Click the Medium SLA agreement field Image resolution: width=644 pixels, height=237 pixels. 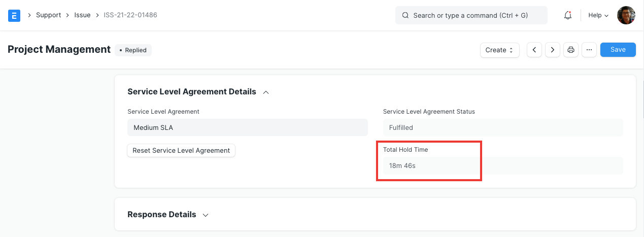click(247, 128)
